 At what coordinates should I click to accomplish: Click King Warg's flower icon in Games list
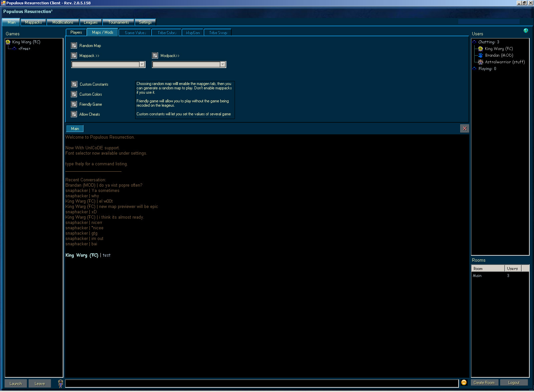pyautogui.click(x=8, y=42)
